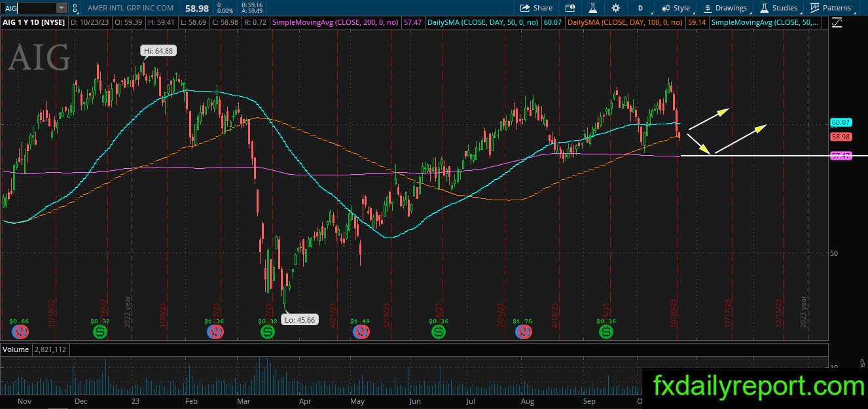Click the 50 price level axis label

[834, 253]
